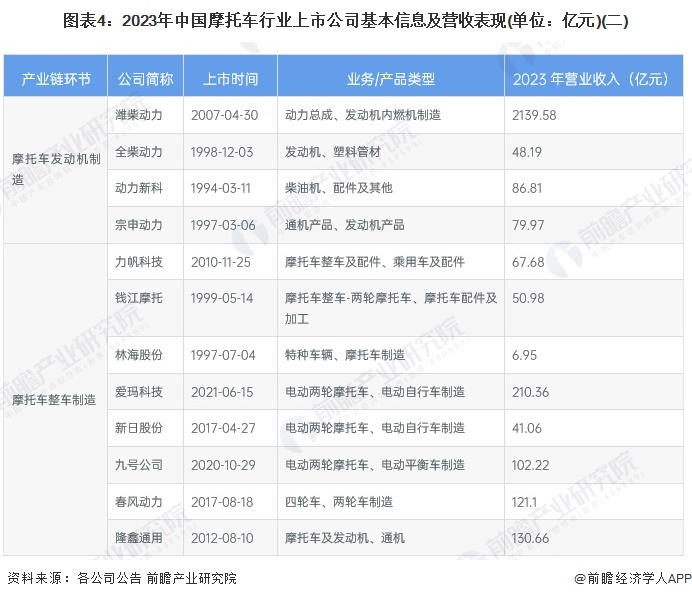Screen dimensions: 692x599
Task: Click revenue value 130.66
Action: coord(530,538)
